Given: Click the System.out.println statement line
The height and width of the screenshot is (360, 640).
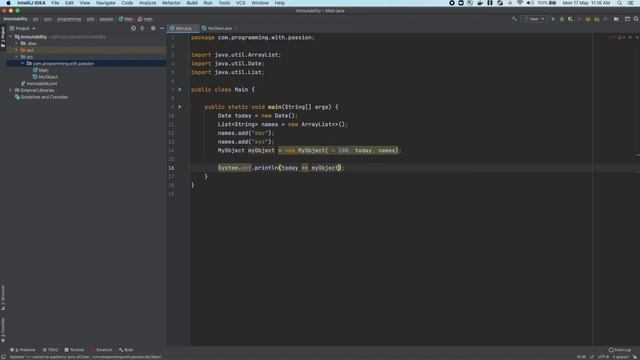Looking at the screenshot, I should (281, 168).
